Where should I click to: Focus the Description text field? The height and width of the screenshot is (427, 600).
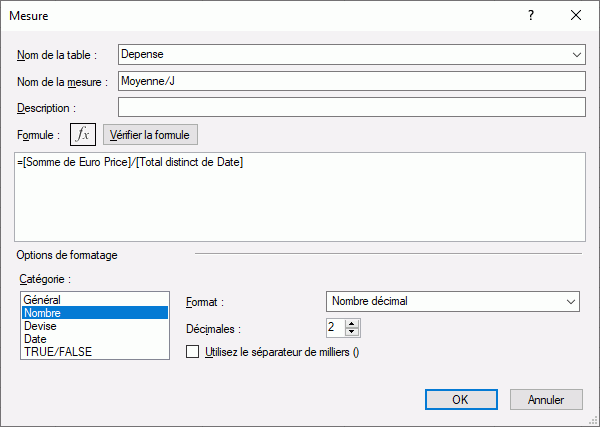[350, 107]
